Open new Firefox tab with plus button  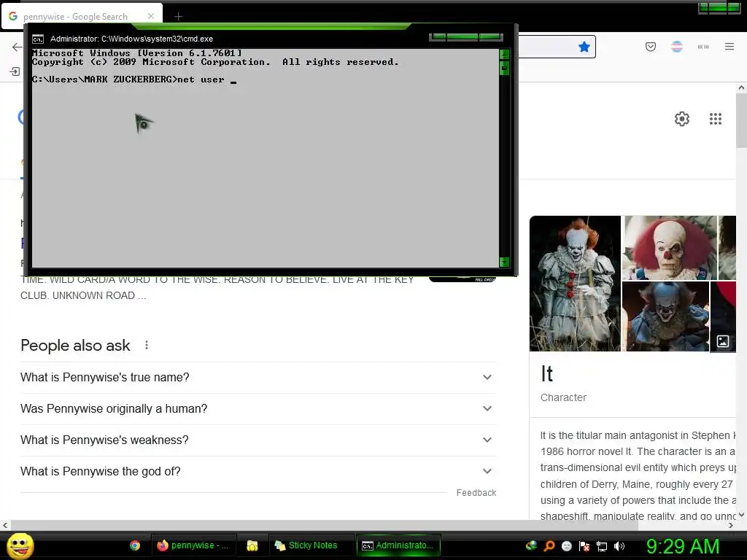coord(178,17)
